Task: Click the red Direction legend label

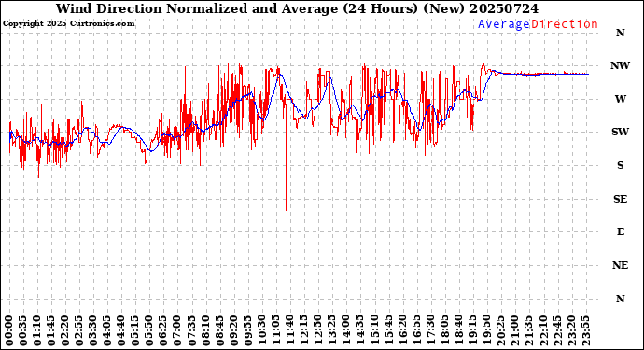Action: [x=565, y=24]
